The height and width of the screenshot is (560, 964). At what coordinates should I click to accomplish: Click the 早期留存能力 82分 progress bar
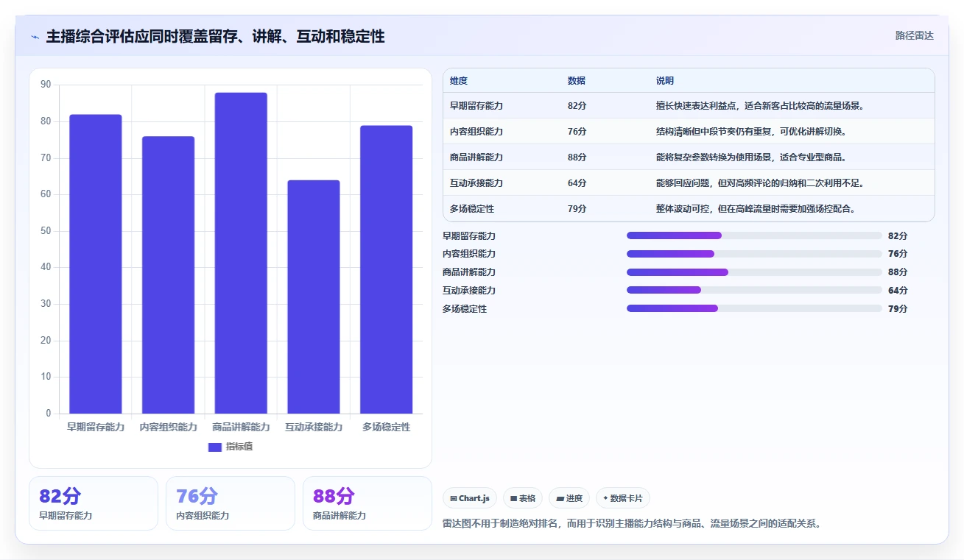(x=754, y=235)
